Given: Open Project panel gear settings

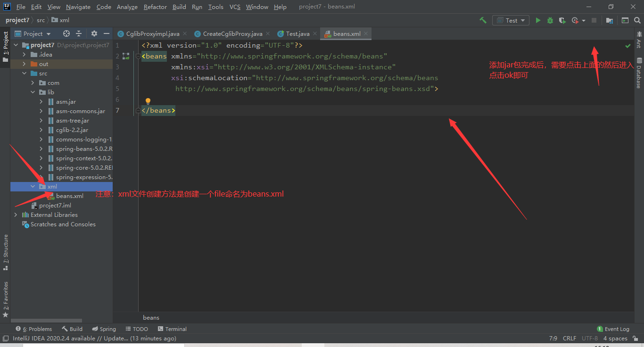Looking at the screenshot, I should pos(94,33).
